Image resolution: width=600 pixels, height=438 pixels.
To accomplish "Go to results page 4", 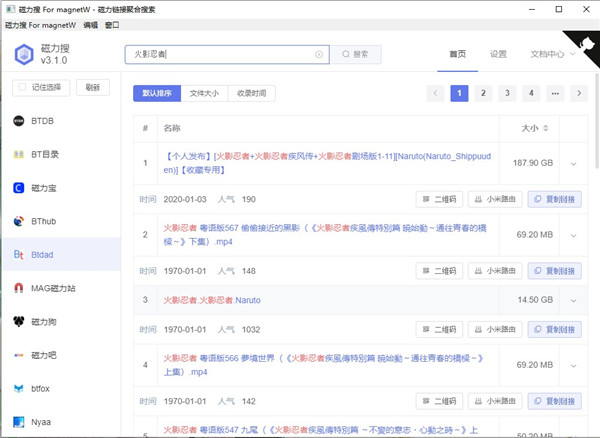I will pos(531,93).
